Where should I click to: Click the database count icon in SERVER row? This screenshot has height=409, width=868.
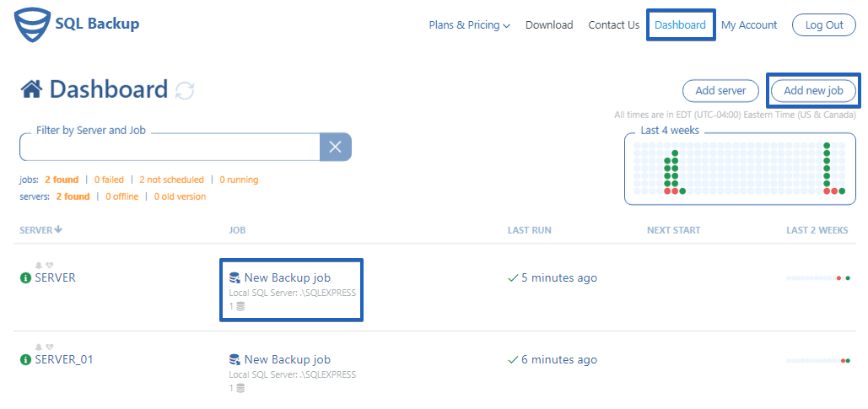pos(240,306)
